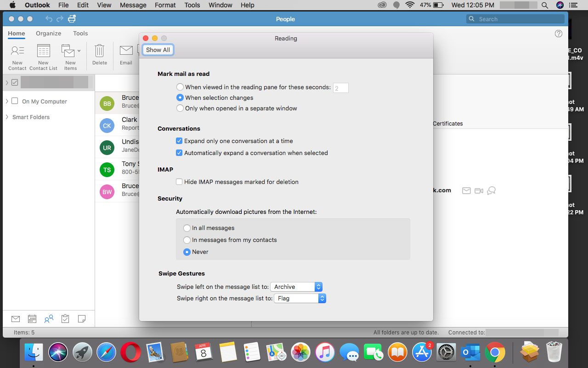The image size is (588, 368).
Task: Click the print icon in title bar
Action: tap(72, 19)
